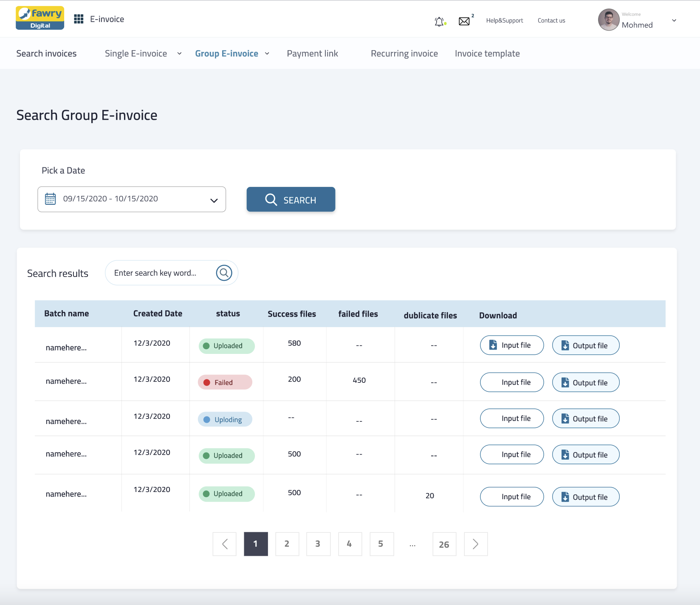The height and width of the screenshot is (605, 700).
Task: Open Single E-invoice menu
Action: click(x=136, y=54)
